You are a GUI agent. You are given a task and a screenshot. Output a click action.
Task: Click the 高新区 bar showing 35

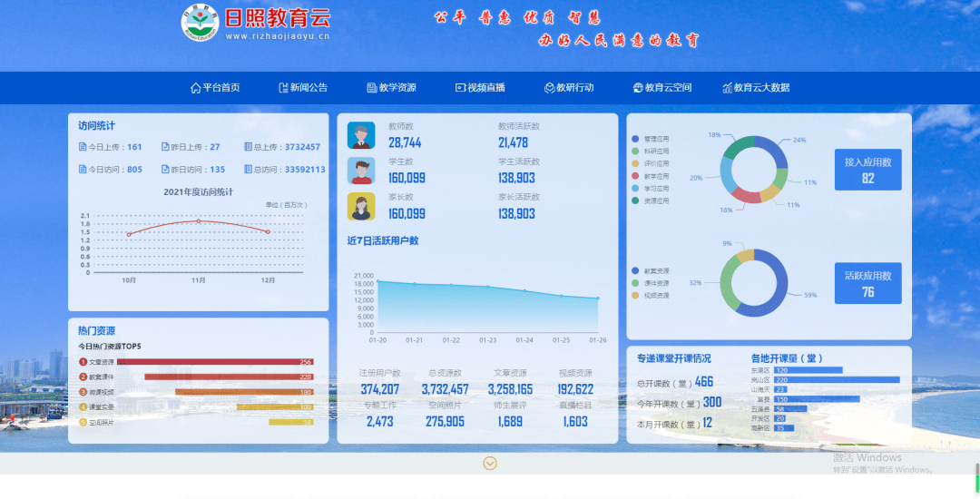(784, 428)
